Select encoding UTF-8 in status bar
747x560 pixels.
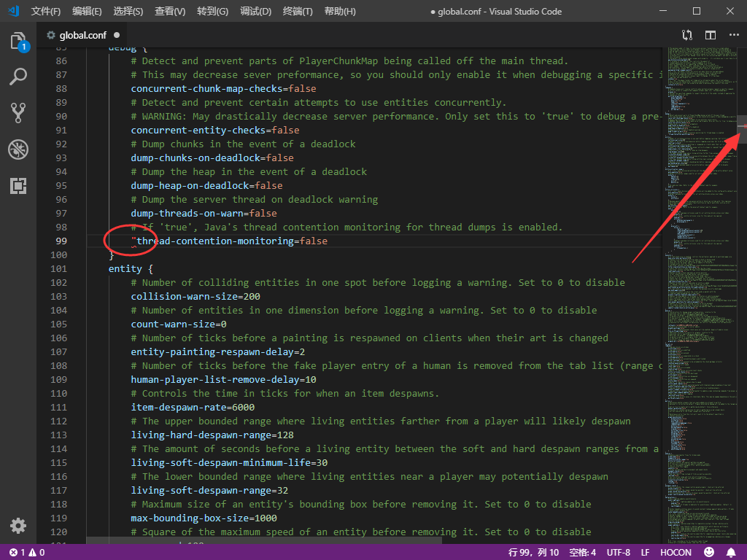pos(618,552)
